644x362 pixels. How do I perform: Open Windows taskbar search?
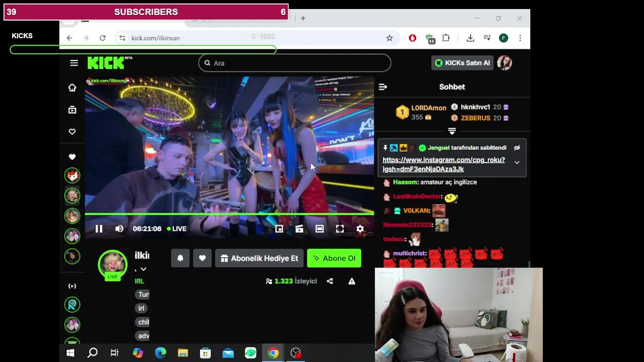click(93, 353)
